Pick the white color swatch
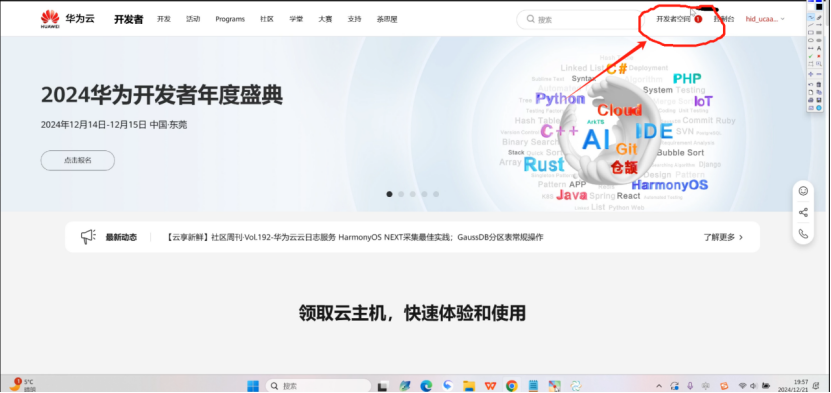831x393 pixels. pyautogui.click(x=811, y=7)
